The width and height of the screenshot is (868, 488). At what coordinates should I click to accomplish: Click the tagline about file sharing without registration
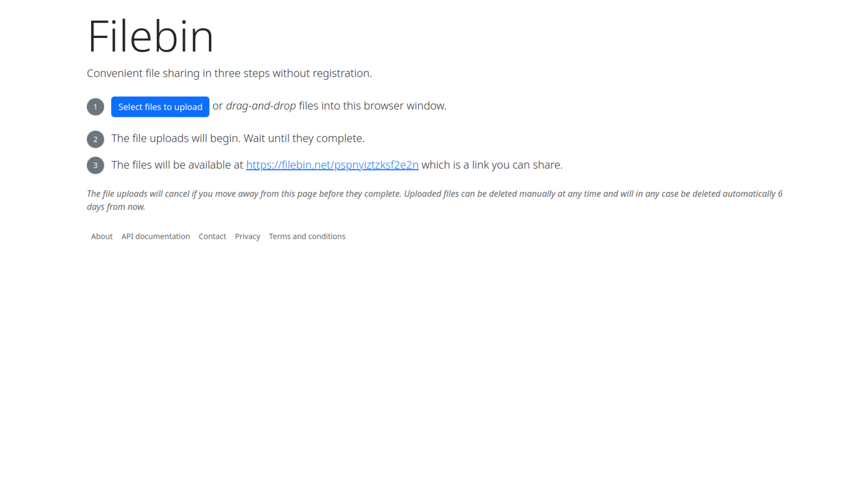point(229,73)
